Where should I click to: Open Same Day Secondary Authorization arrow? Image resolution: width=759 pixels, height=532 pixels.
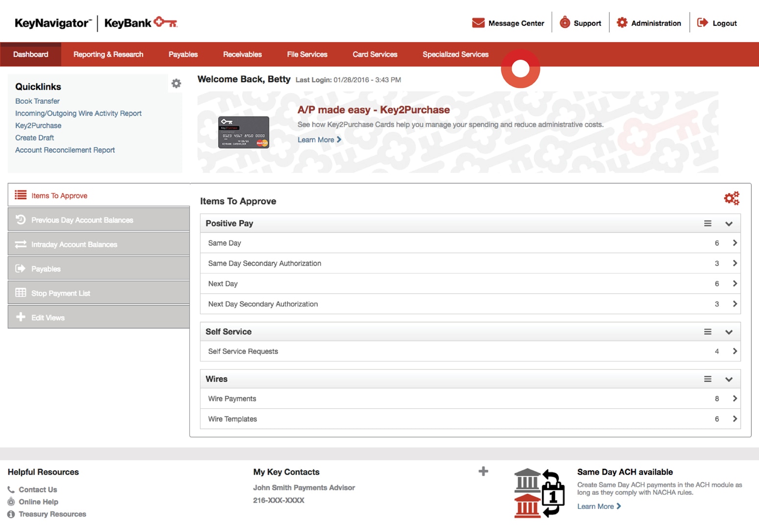click(x=735, y=263)
